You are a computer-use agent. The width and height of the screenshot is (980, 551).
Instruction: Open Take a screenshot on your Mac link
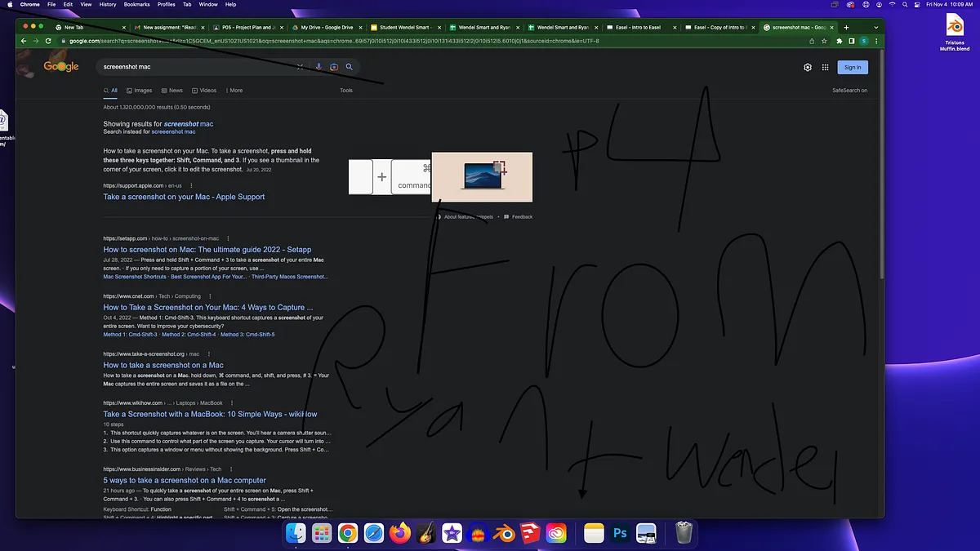(184, 197)
